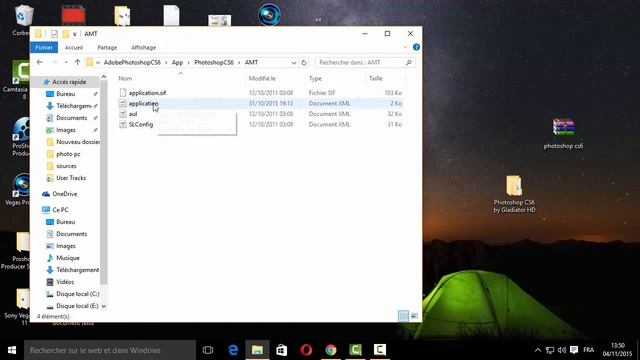Open Images under Accès rapide

click(x=66, y=130)
